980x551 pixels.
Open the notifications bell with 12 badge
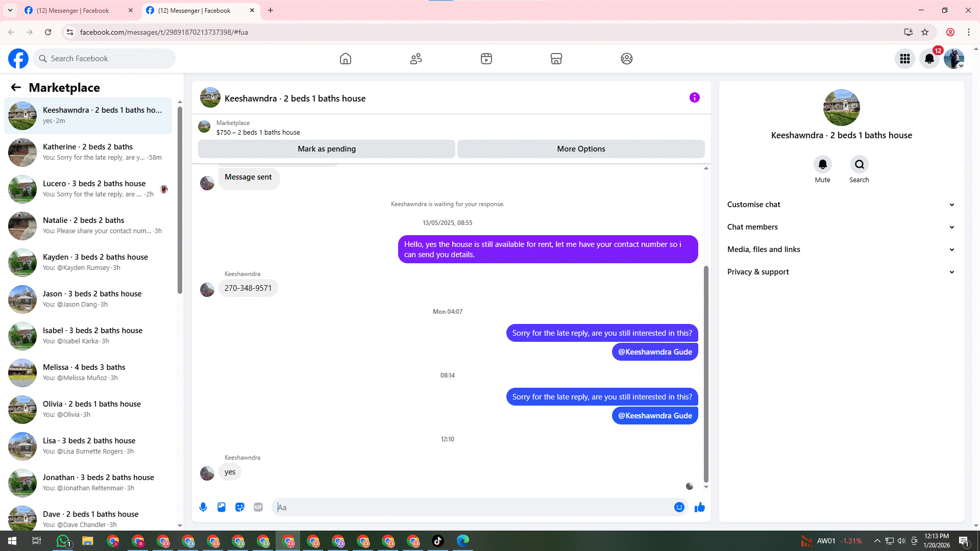click(929, 59)
